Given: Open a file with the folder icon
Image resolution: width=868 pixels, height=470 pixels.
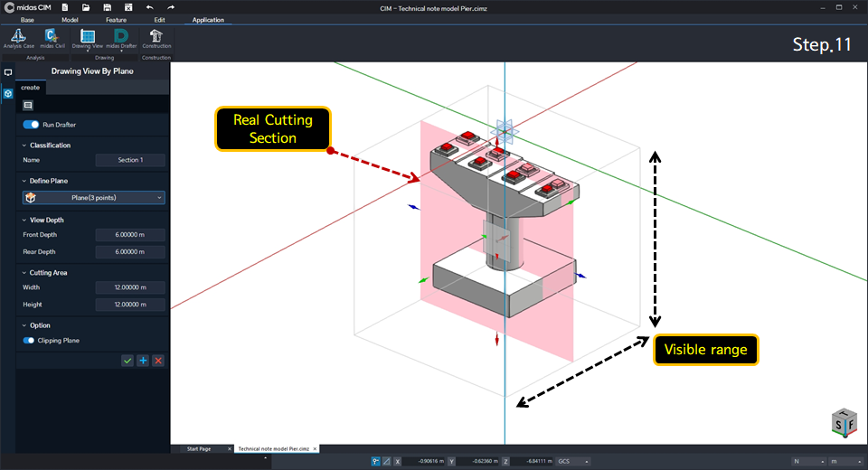Looking at the screenshot, I should coord(86,7).
